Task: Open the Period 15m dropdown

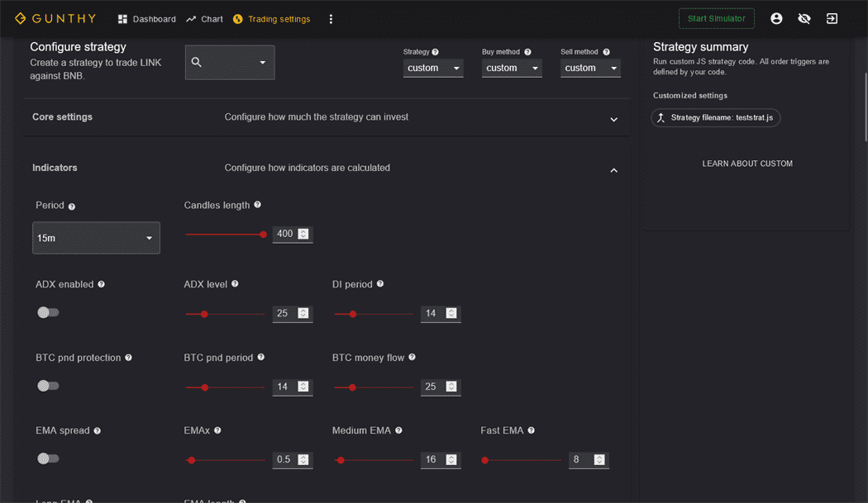Action: (96, 238)
